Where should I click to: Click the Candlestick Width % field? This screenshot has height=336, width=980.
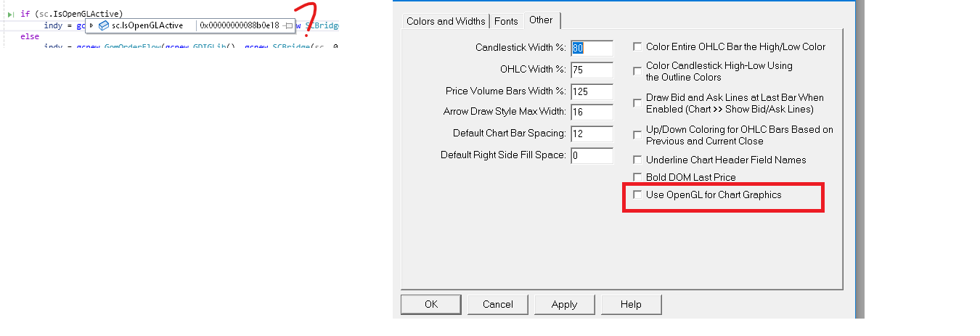point(592,48)
